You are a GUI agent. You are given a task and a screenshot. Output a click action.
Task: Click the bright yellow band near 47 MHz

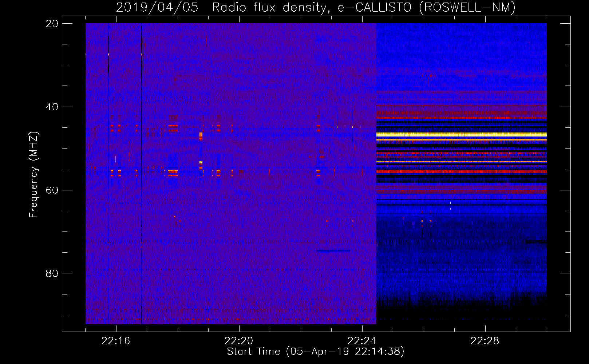coord(461,134)
